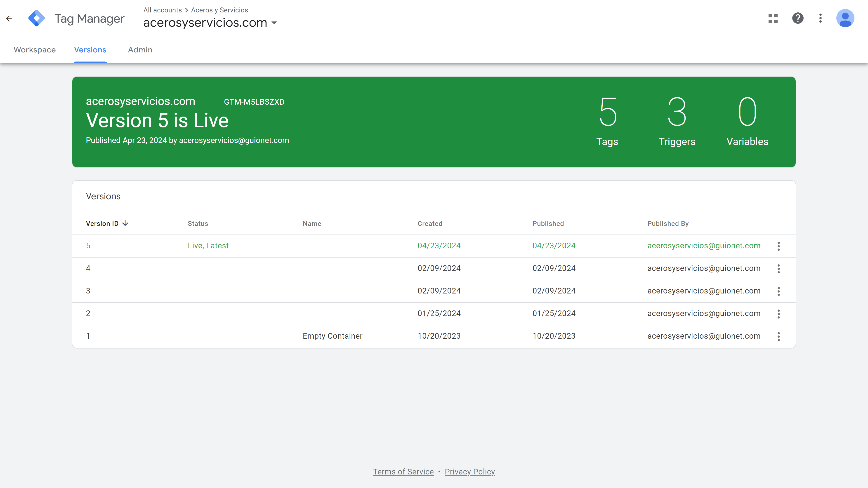Open version 3 row ID
The width and height of the screenshot is (868, 488).
click(88, 291)
